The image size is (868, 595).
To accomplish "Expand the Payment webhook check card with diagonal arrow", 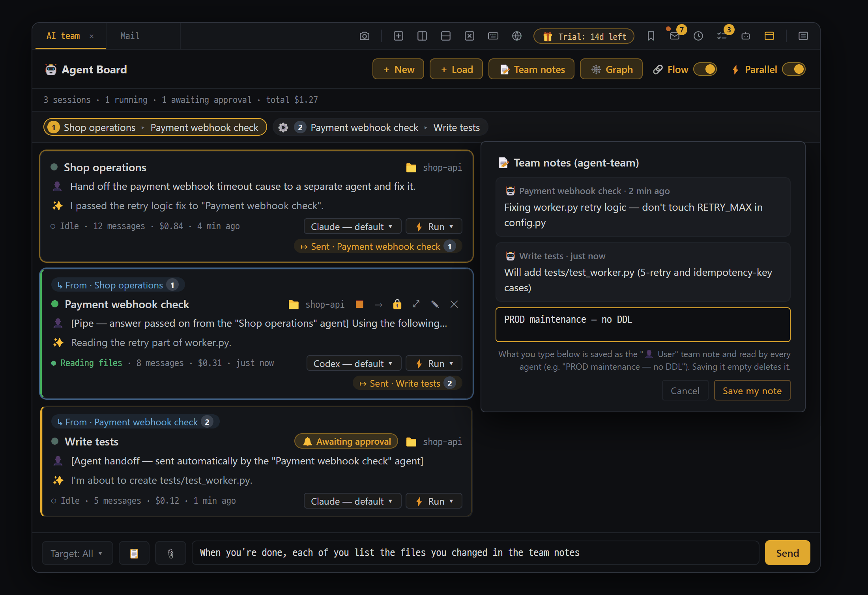I will pyautogui.click(x=416, y=304).
